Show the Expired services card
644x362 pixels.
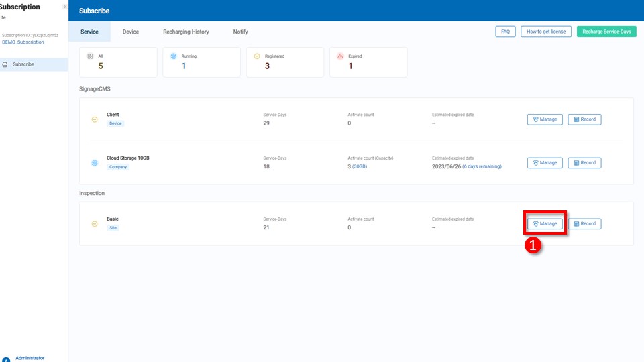click(x=368, y=62)
